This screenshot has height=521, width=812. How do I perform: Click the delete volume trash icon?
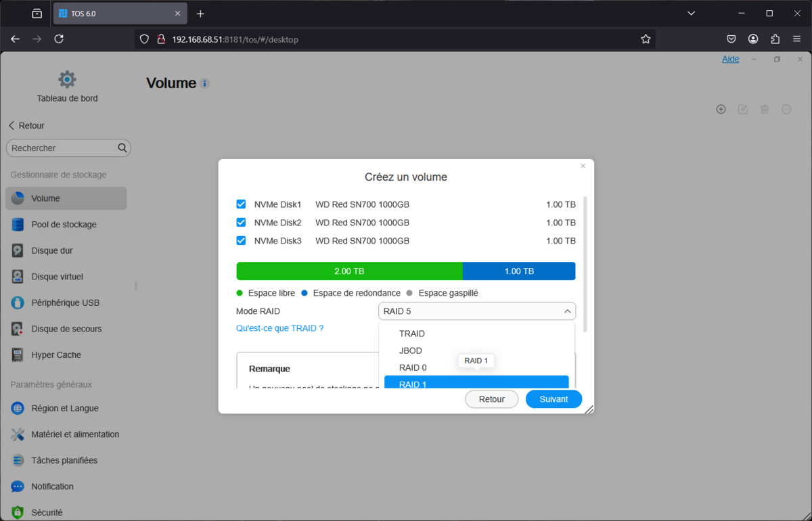(765, 109)
